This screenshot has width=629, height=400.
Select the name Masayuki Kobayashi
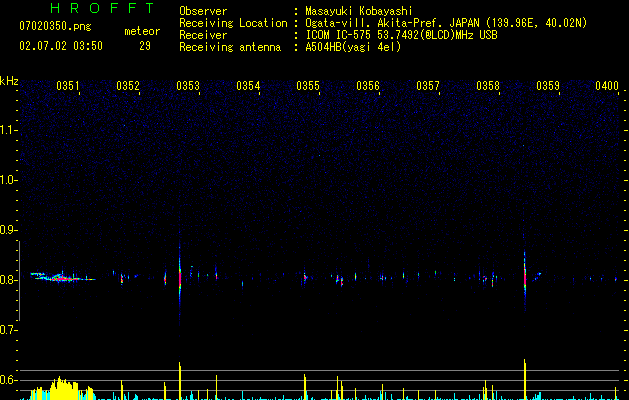(359, 11)
